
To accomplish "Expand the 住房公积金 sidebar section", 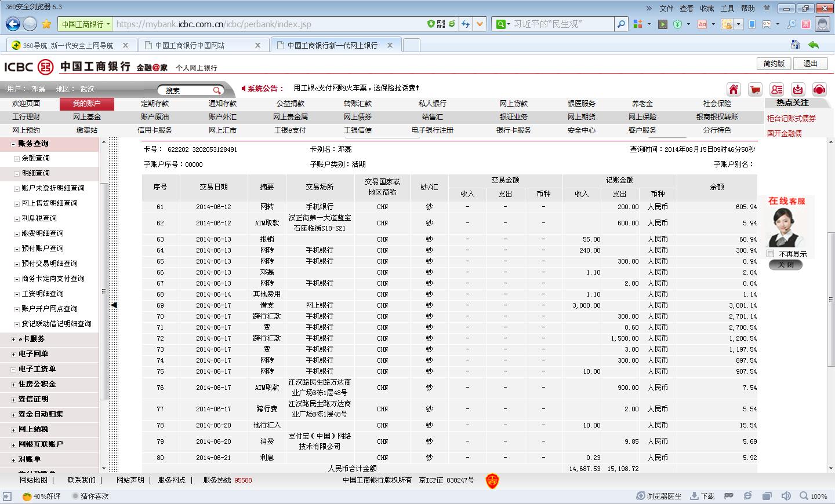I will 13,384.
